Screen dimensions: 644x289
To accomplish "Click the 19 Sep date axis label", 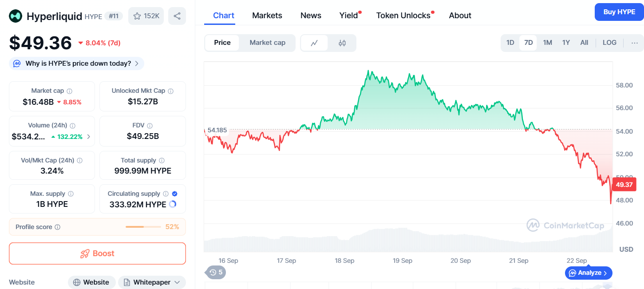I will [x=403, y=261].
